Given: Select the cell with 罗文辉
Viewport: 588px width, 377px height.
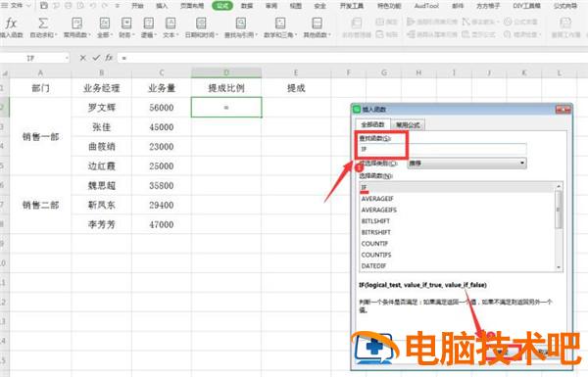Looking at the screenshot, I should 102,108.
